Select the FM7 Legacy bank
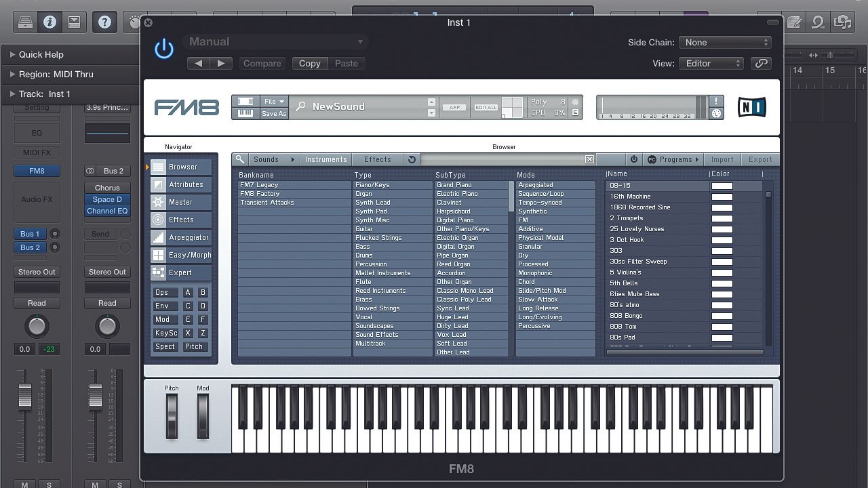Image resolution: width=868 pixels, height=488 pixels. tap(294, 184)
